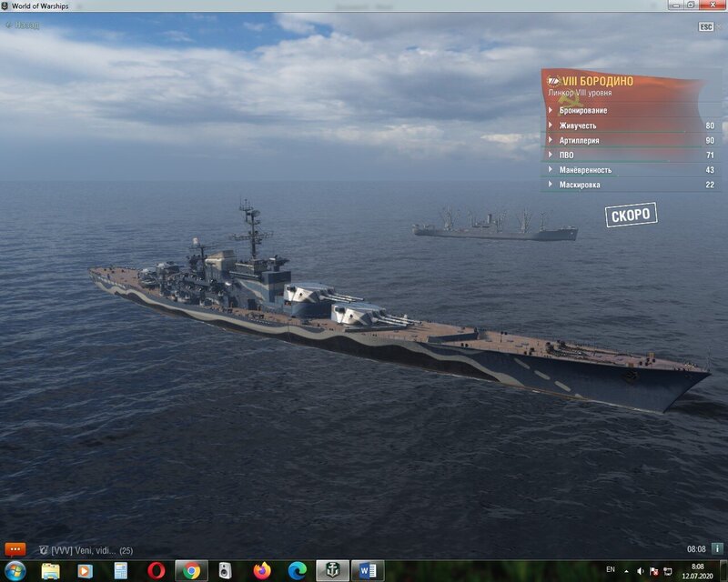The image size is (728, 582).
Task: Open the speaker application on the taskbar
Action: [225, 571]
